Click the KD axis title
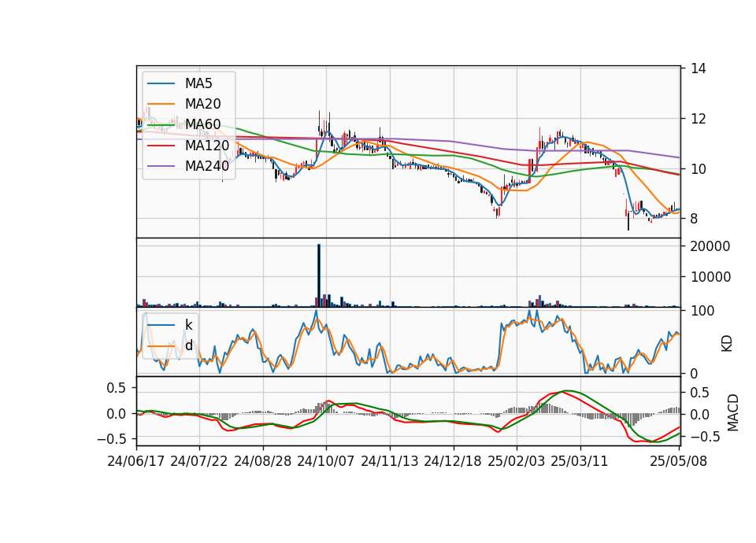This screenshot has width=756, height=543. click(727, 344)
